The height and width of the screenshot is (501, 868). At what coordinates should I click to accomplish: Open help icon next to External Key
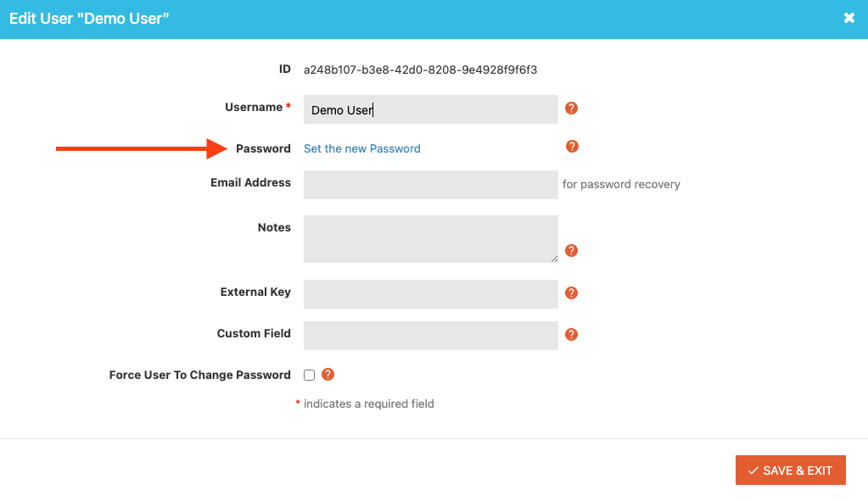point(571,293)
